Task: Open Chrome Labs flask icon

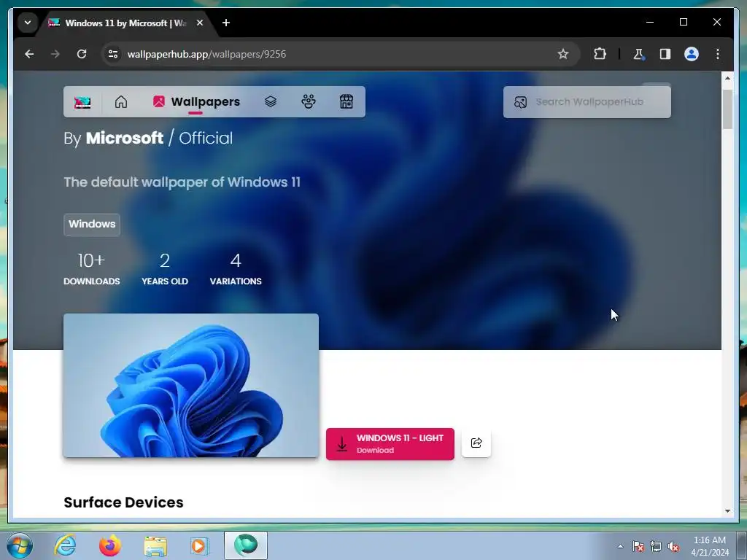Action: pyautogui.click(x=638, y=54)
